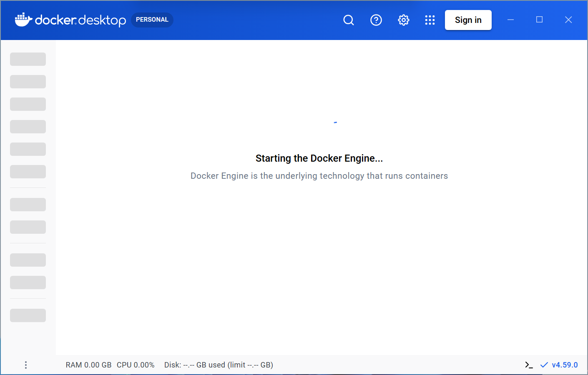Open the three-dot troubleshoot menu in status bar
This screenshot has height=375, width=588.
point(26,365)
